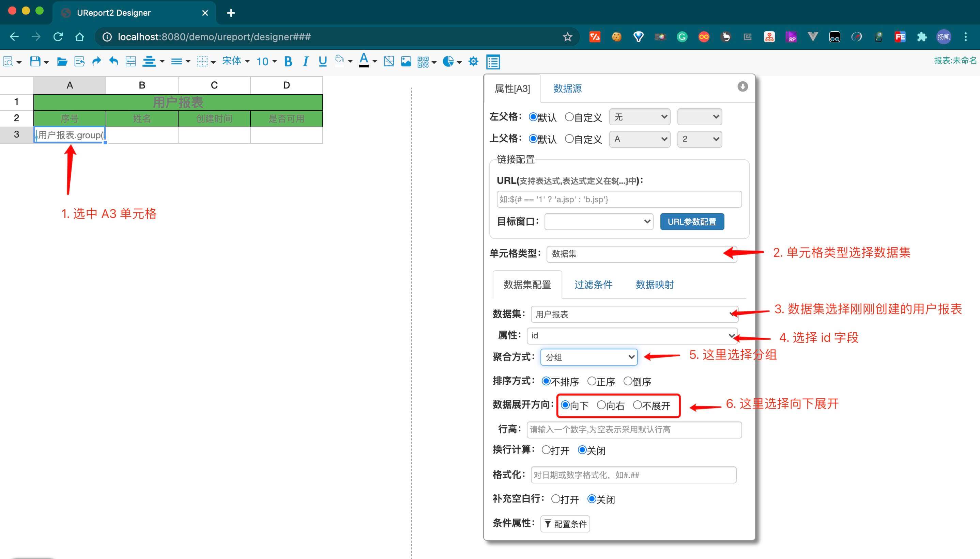Insert an image into the report
The width and height of the screenshot is (980, 559).
(x=406, y=61)
